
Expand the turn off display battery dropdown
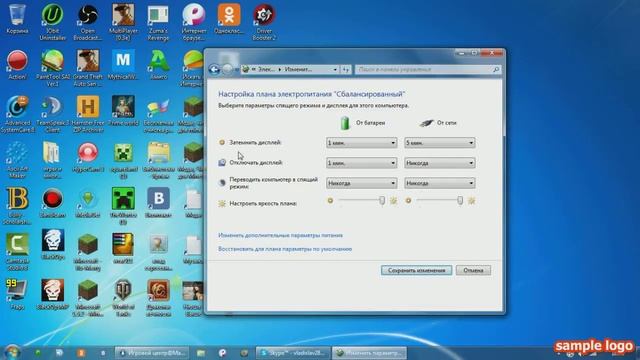tap(361, 163)
